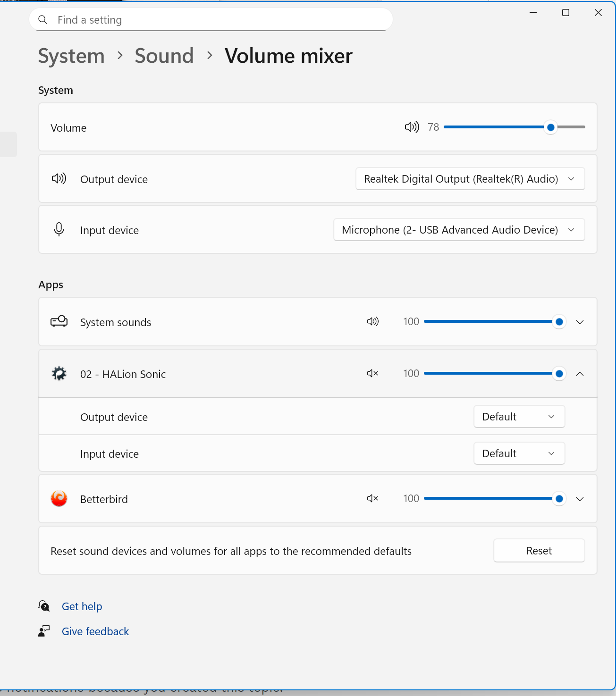Mute the system Volume speaker icon
Image resolution: width=616 pixels, height=696 pixels.
[412, 127]
